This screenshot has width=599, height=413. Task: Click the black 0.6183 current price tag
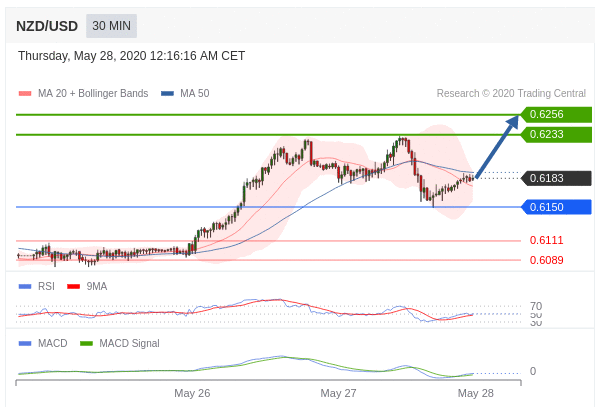tap(556, 178)
